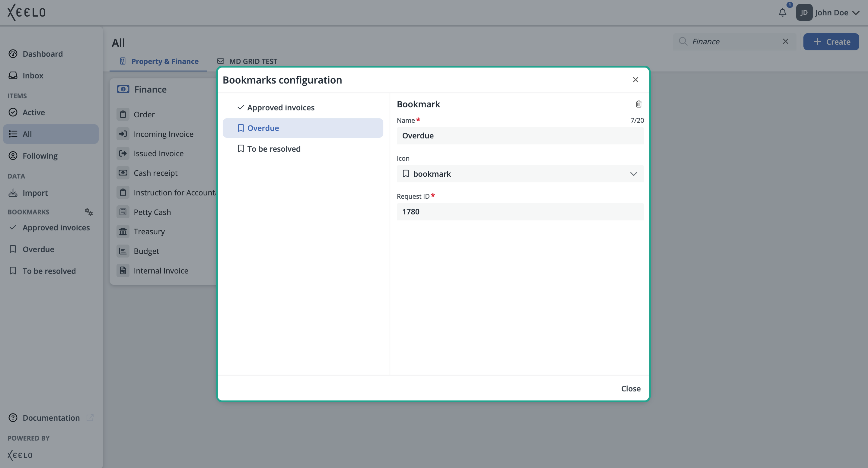This screenshot has width=868, height=468.
Task: Click the Budget chart icon
Action: click(x=123, y=251)
